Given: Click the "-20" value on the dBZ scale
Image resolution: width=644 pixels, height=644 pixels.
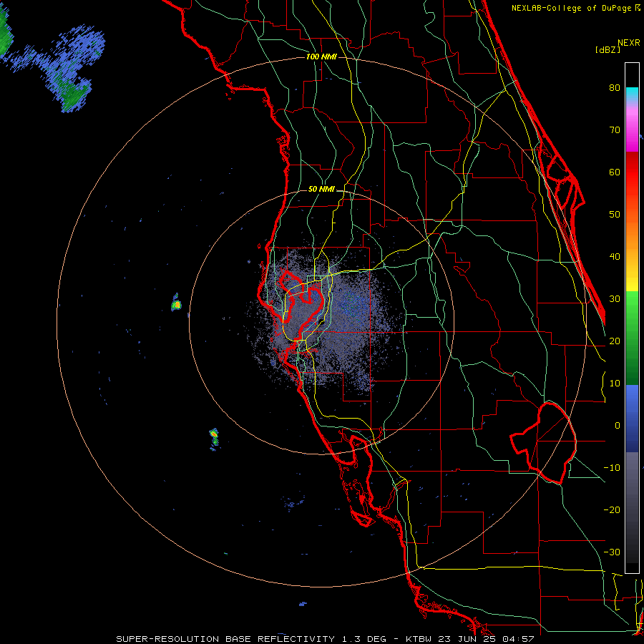Looking at the screenshot, I should (x=612, y=510).
